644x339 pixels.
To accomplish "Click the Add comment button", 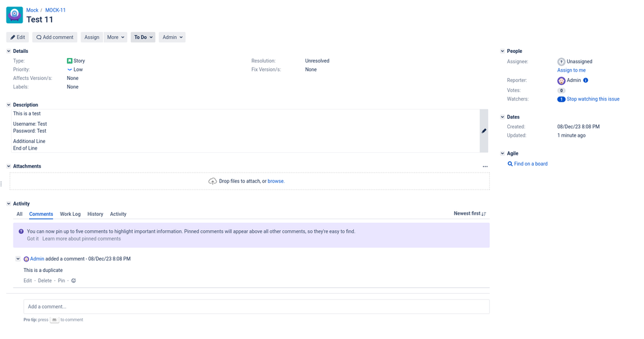I will tap(55, 37).
